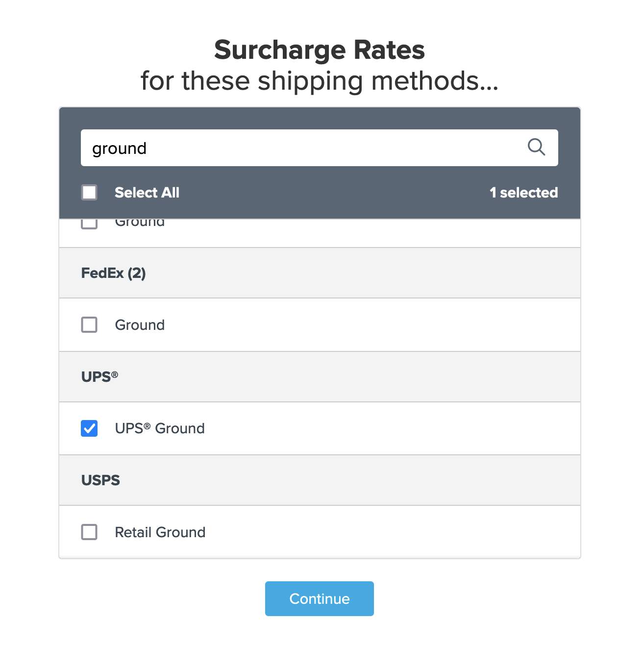Click the FedEx (2) group header
This screenshot has width=644, height=645.
coord(114,273)
